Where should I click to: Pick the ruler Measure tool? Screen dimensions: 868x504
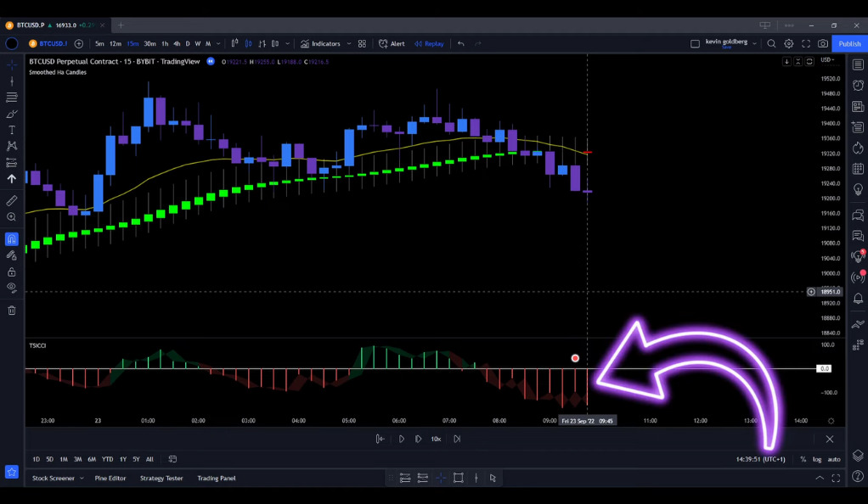(x=12, y=201)
